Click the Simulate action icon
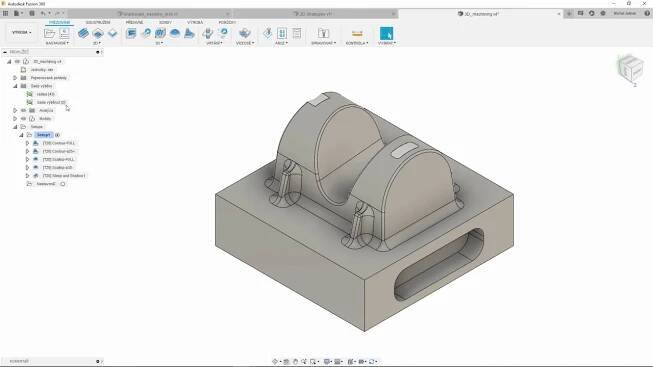 [x=267, y=33]
